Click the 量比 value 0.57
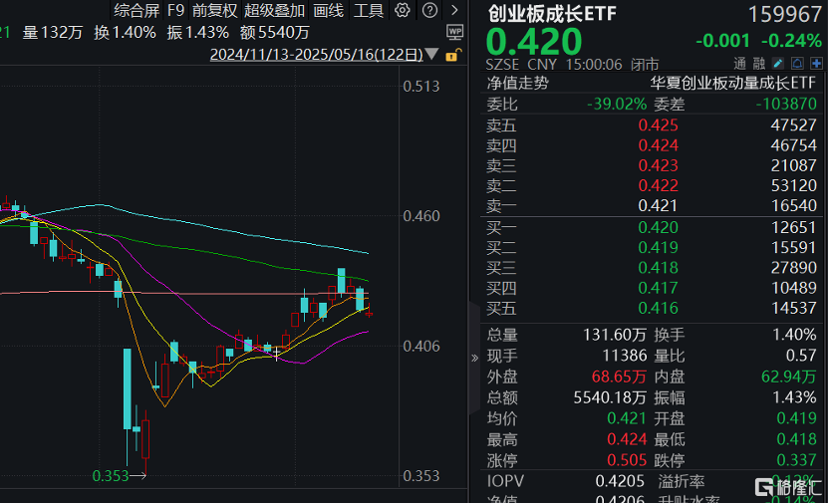This screenshot has width=829, height=504. (801, 356)
